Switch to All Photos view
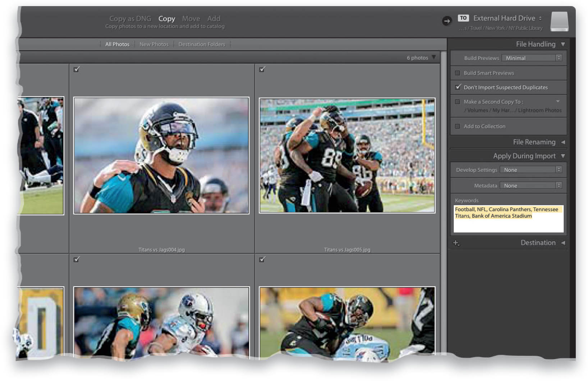The width and height of the screenshot is (588, 381). (x=117, y=44)
